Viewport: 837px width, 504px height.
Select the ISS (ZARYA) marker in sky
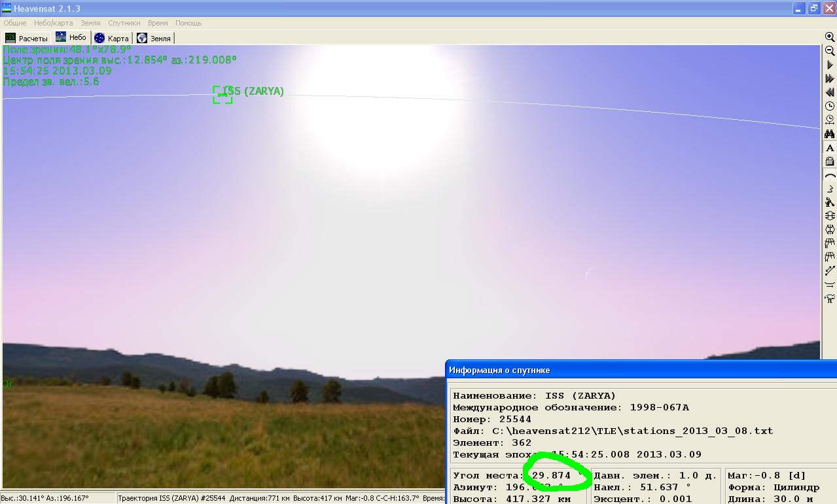point(223,95)
